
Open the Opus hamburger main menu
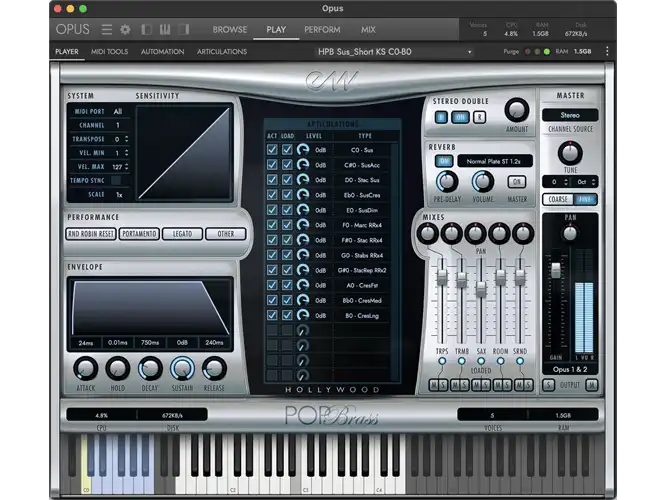pos(107,29)
